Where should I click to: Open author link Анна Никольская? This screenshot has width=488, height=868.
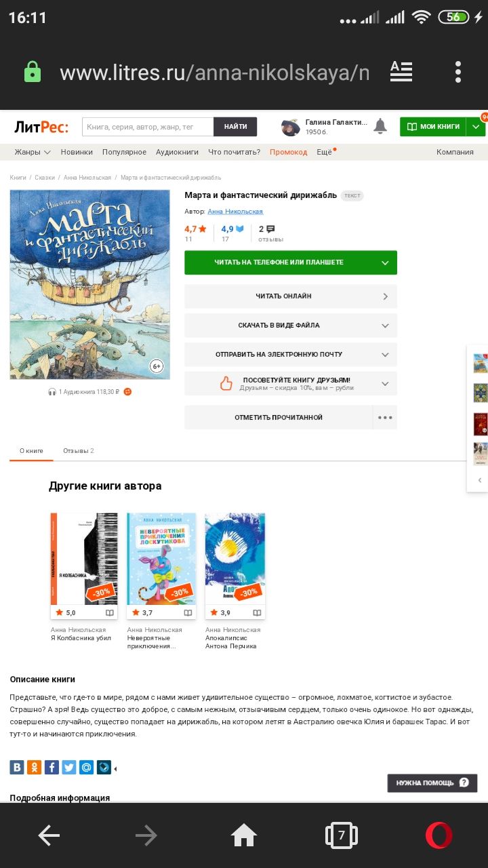click(x=235, y=212)
